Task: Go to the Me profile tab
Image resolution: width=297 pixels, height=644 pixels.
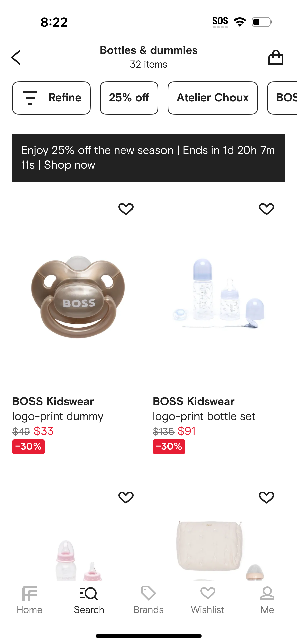Action: tap(267, 600)
